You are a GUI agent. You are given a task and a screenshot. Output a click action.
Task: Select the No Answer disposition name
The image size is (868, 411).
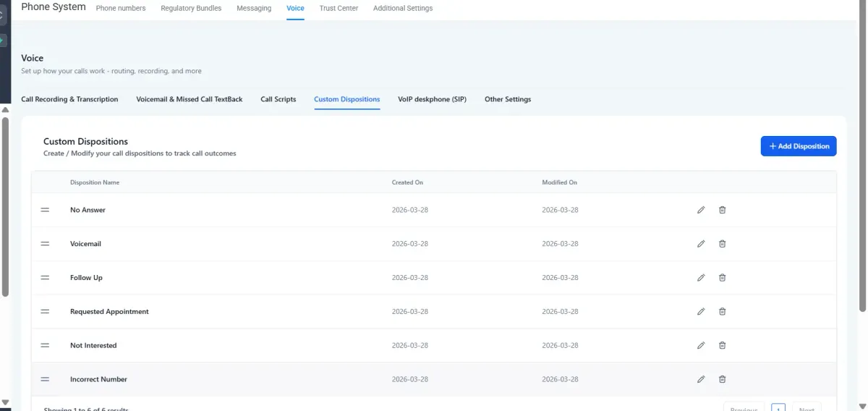click(x=88, y=210)
